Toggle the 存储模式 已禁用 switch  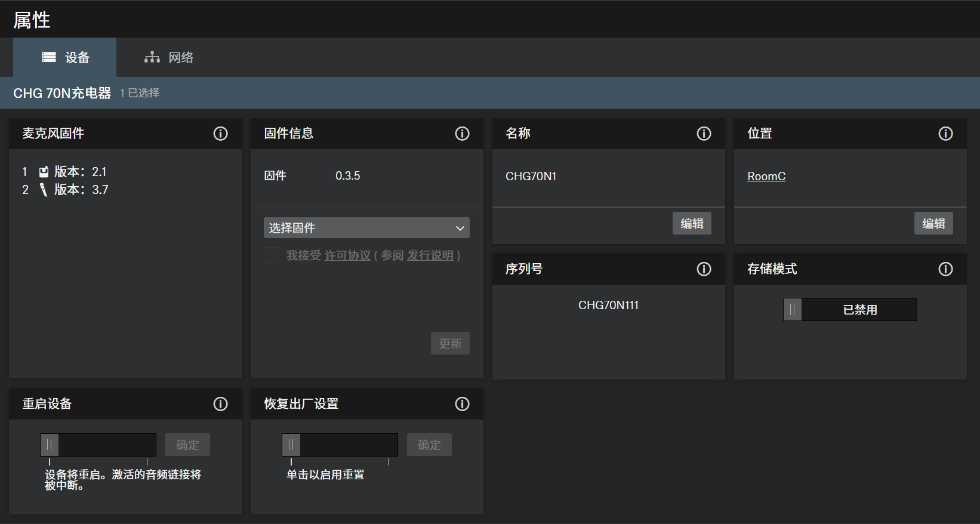849,310
